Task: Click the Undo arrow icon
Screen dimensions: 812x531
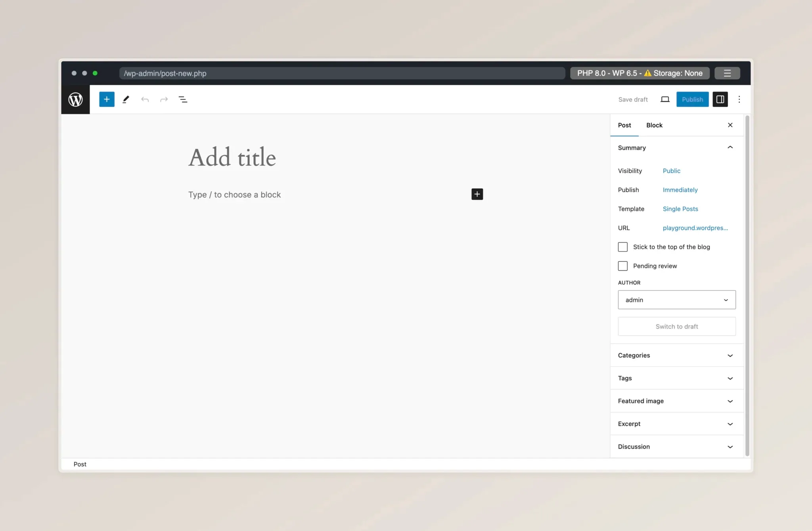Action: click(145, 99)
